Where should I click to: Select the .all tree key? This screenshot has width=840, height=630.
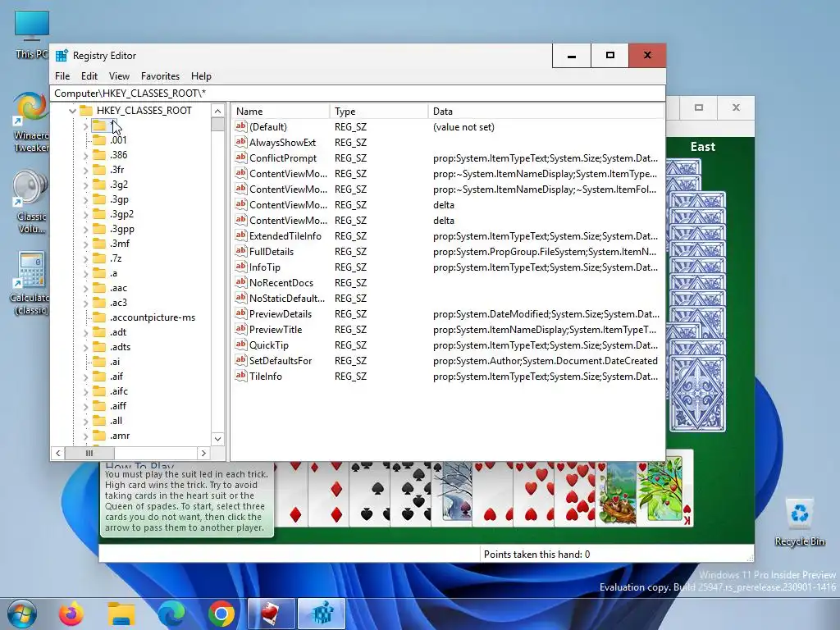point(116,421)
